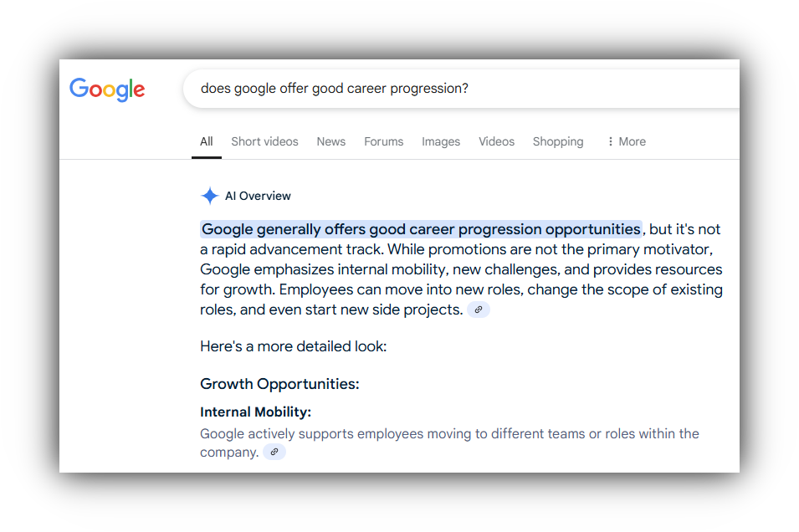
Task: Open source link icon after "company."
Action: pos(274,452)
